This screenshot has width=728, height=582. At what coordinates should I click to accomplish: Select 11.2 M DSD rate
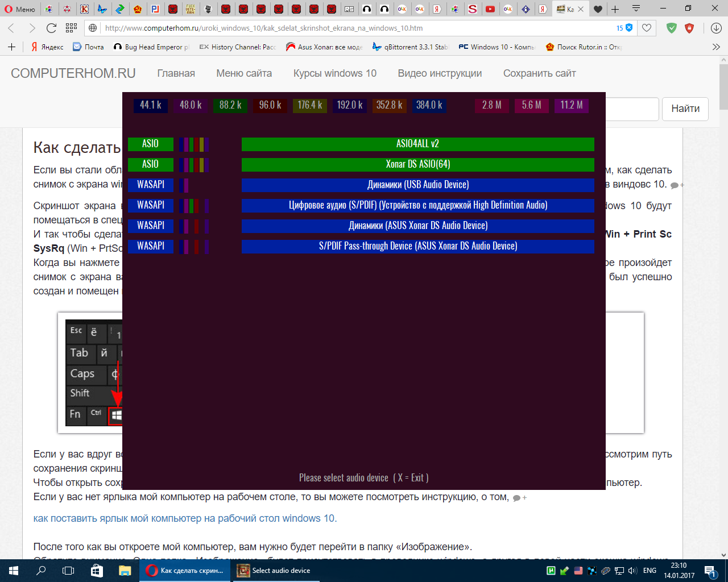[572, 105]
